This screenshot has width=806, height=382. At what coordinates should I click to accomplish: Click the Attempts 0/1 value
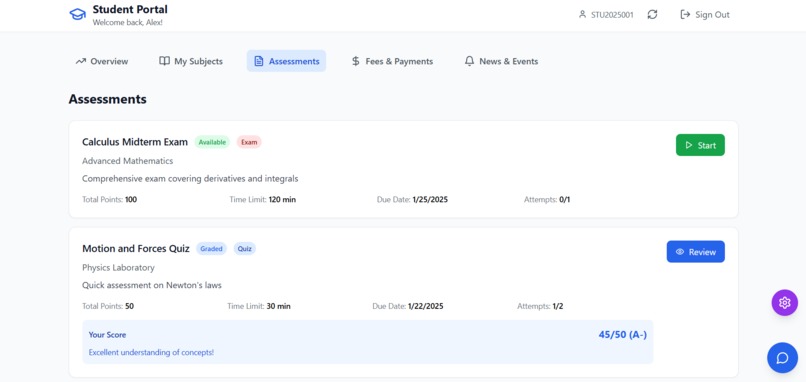[x=564, y=199]
